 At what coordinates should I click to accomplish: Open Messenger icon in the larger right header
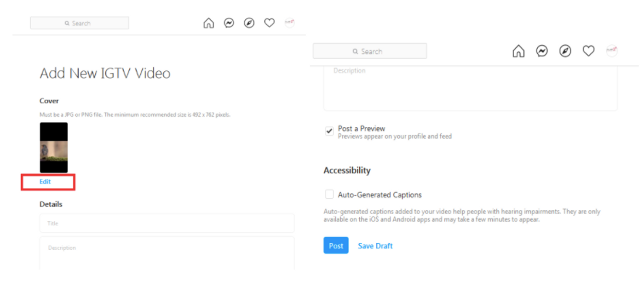[x=542, y=51]
